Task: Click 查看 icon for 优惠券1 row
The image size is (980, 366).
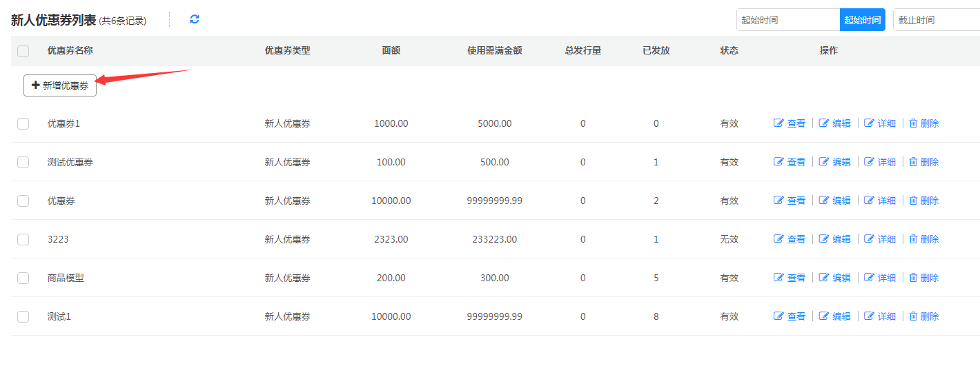Action: [779, 123]
